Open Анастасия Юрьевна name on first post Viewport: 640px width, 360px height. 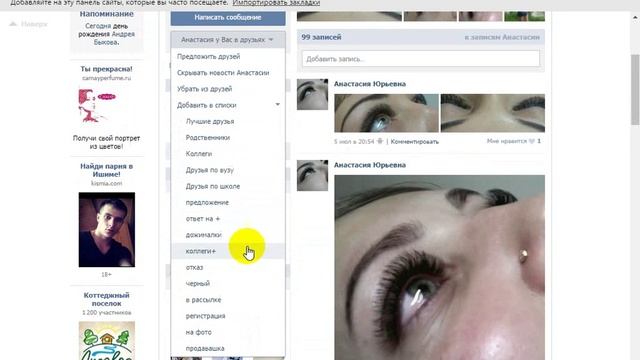click(370, 84)
